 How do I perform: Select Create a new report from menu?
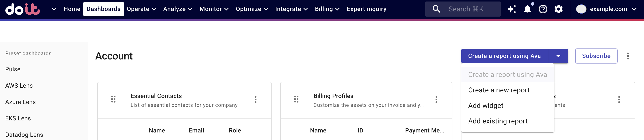[x=499, y=90]
